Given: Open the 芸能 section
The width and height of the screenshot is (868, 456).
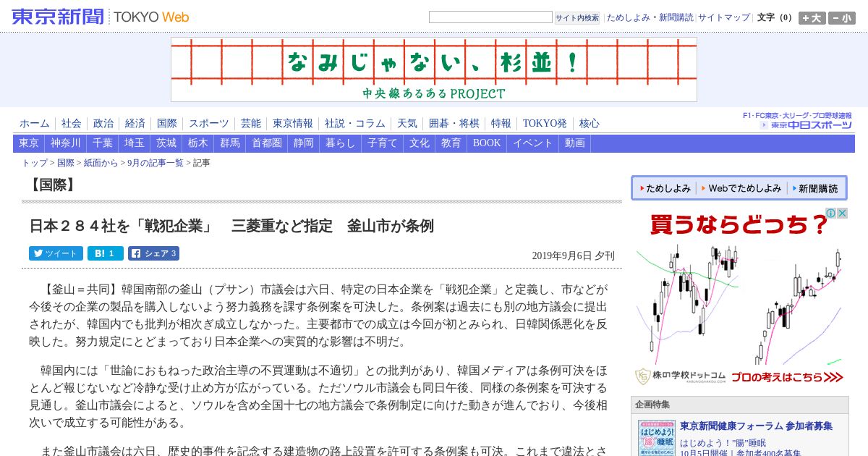Looking at the screenshot, I should click(x=251, y=123).
